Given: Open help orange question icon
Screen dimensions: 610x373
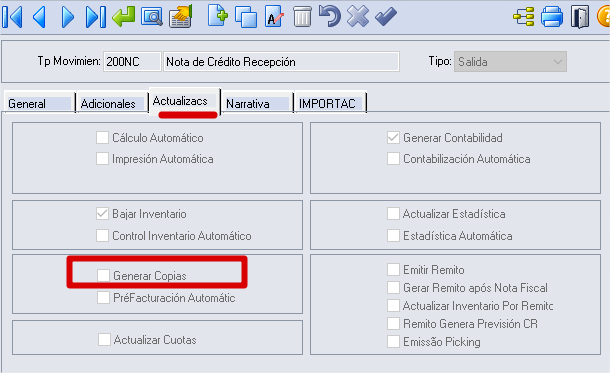Looking at the screenshot, I should (603, 17).
